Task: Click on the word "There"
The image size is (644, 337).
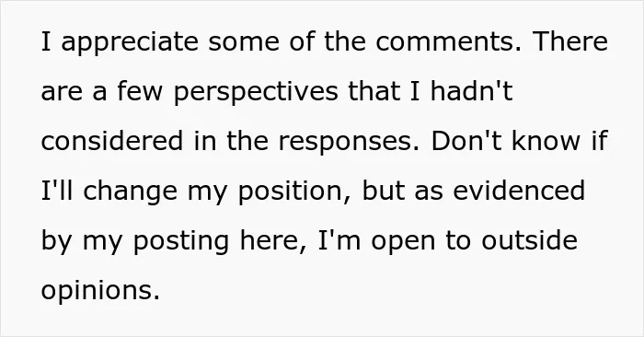Action: tap(570, 41)
